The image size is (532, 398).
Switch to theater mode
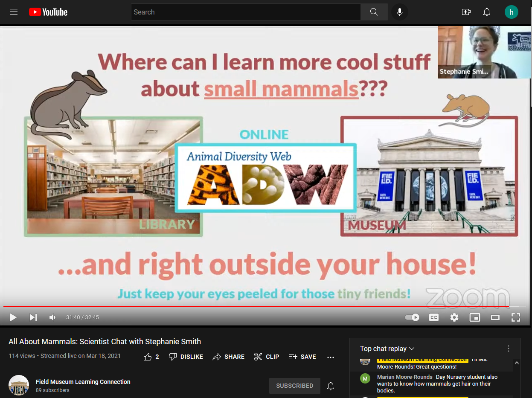click(495, 317)
